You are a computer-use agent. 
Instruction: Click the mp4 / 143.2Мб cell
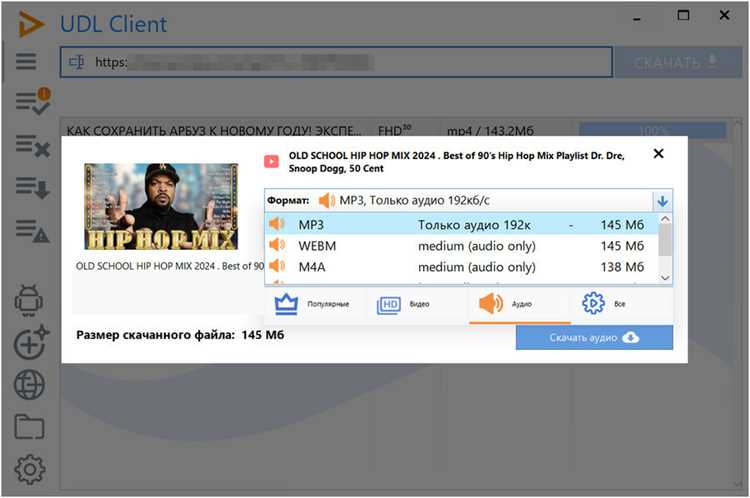click(x=490, y=131)
